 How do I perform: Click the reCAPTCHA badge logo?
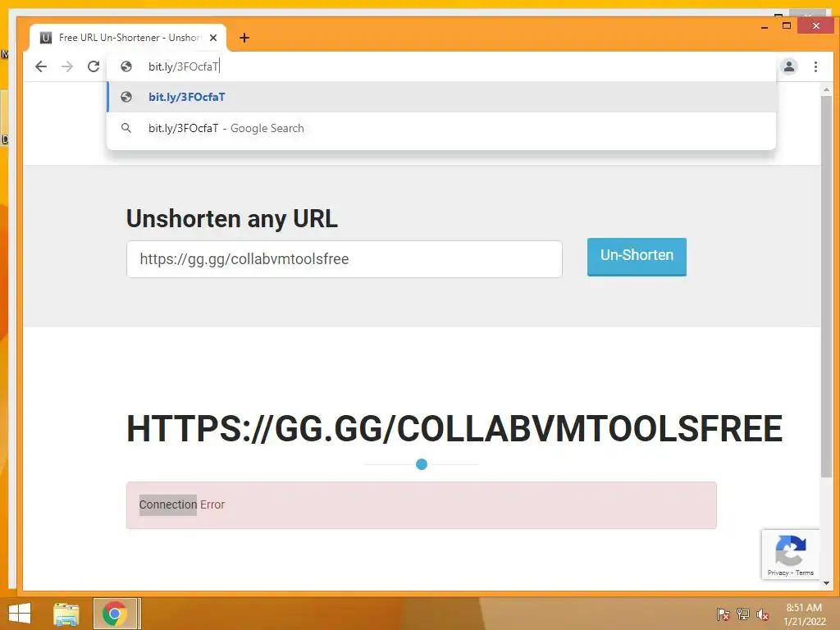click(791, 550)
